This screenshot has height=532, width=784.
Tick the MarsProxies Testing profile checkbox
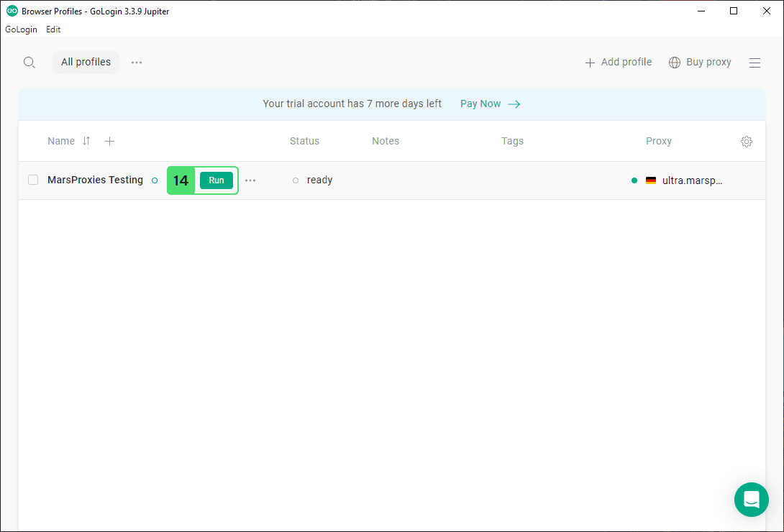pyautogui.click(x=33, y=180)
